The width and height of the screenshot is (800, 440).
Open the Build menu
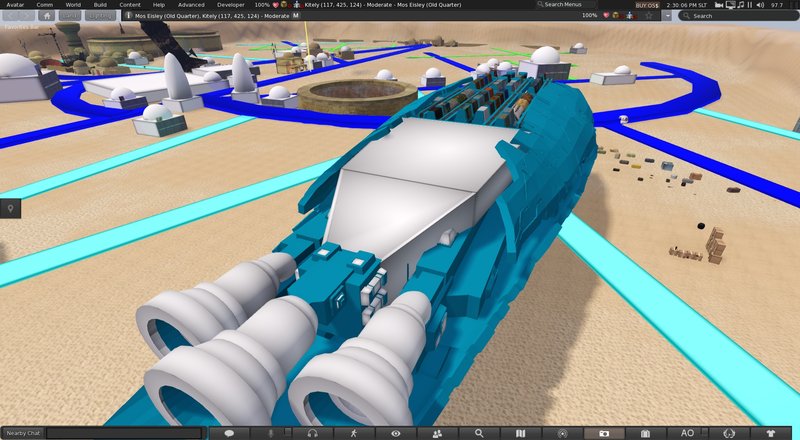[x=100, y=5]
